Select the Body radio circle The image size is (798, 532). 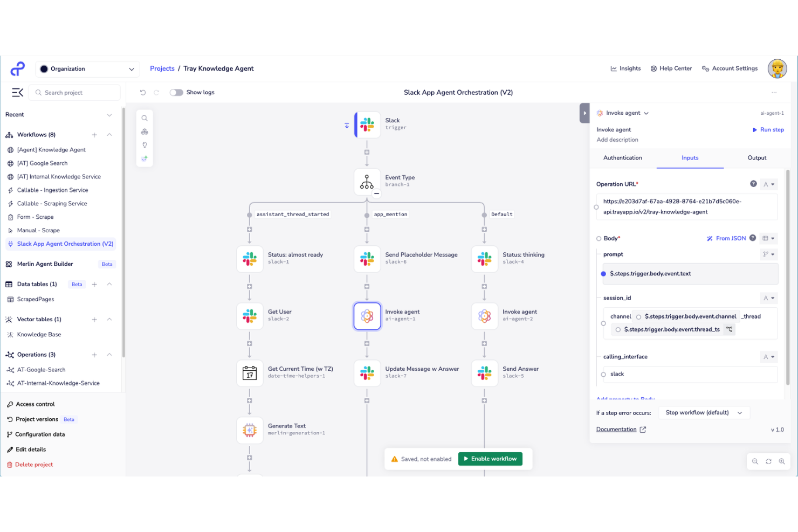coord(599,238)
